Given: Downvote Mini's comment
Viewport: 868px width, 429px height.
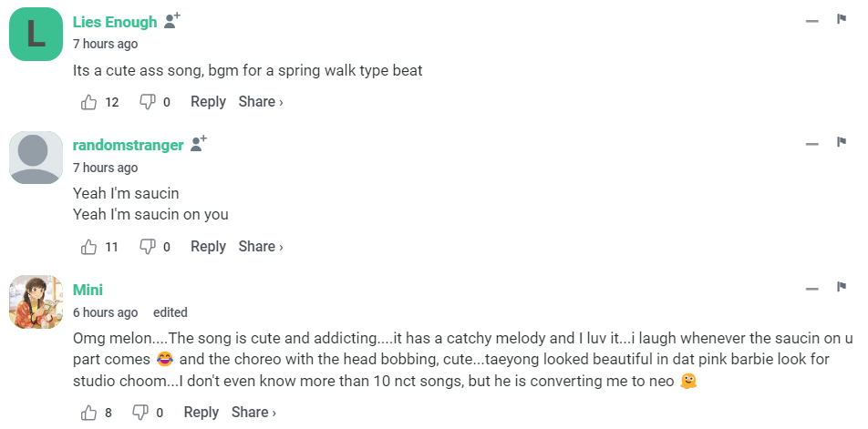Looking at the screenshot, I should (140, 413).
